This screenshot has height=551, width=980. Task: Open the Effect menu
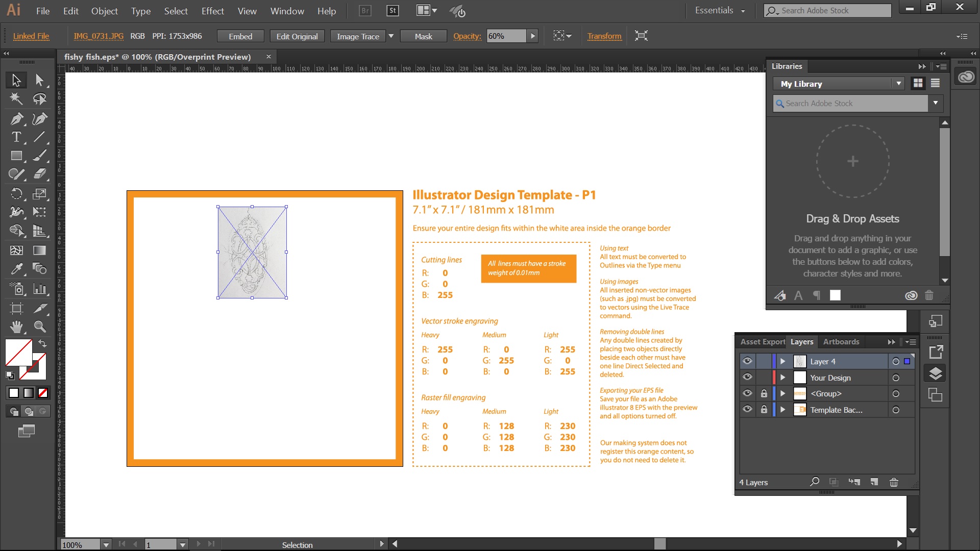point(212,11)
